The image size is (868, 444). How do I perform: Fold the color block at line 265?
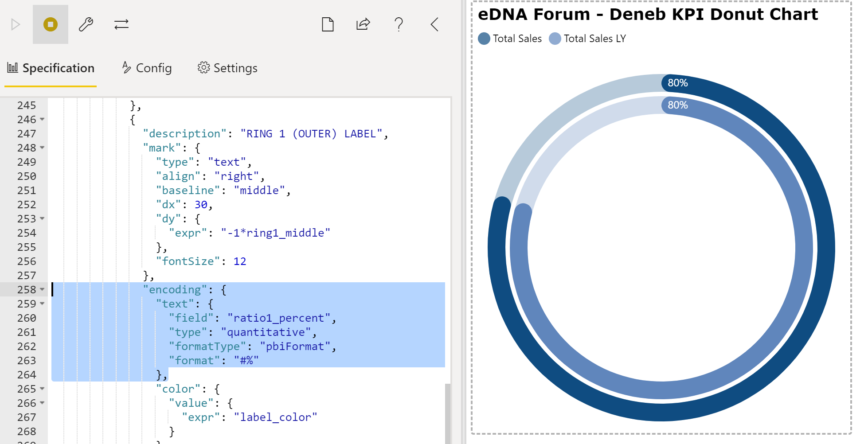pyautogui.click(x=42, y=389)
